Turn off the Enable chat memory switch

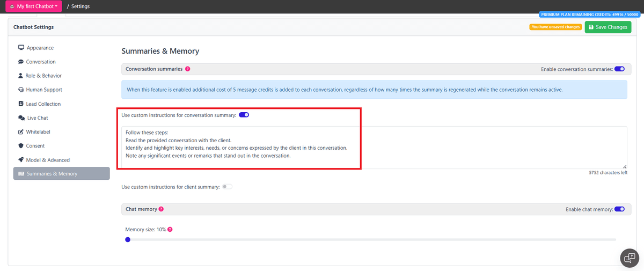619,209
